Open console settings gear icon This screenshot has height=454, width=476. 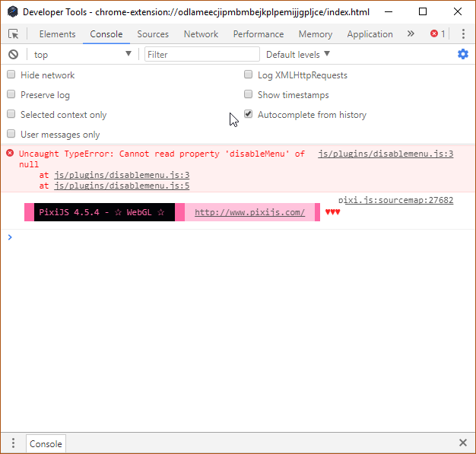pyautogui.click(x=463, y=54)
